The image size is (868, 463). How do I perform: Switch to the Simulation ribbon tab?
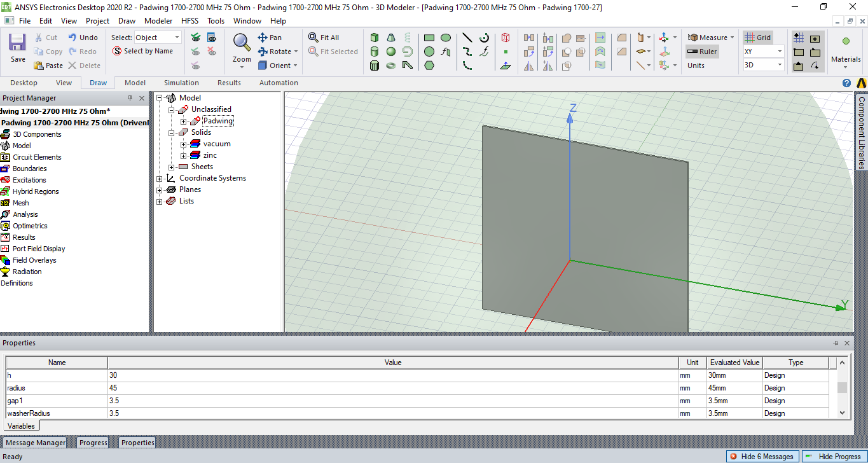pyautogui.click(x=181, y=83)
